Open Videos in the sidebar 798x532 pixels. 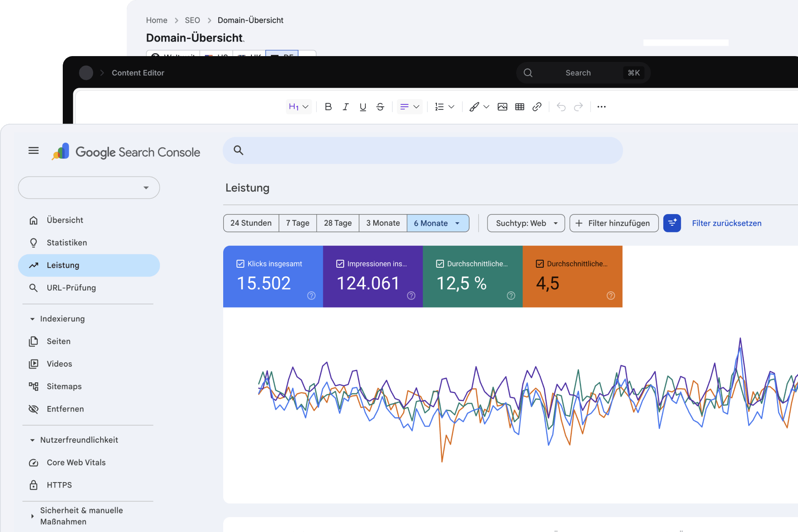(89, 364)
